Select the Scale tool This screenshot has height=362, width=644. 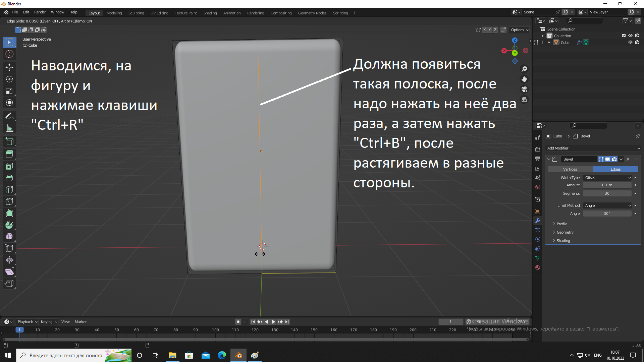[x=9, y=91]
